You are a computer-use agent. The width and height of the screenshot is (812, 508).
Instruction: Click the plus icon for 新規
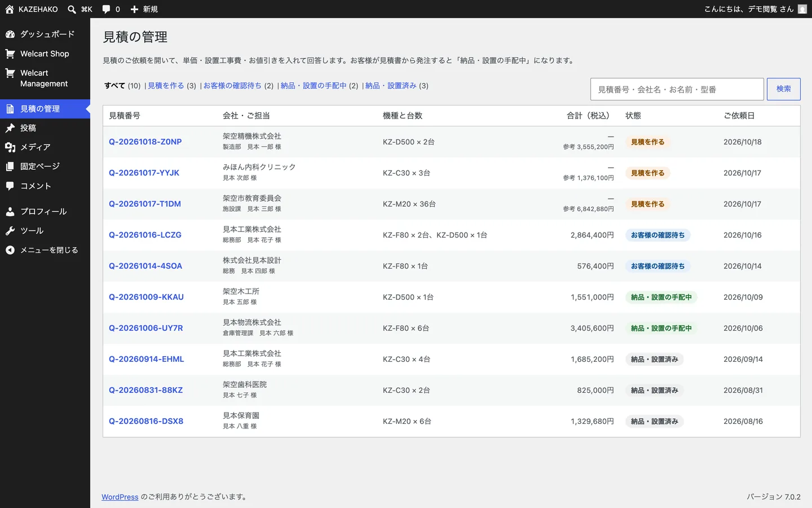point(134,9)
